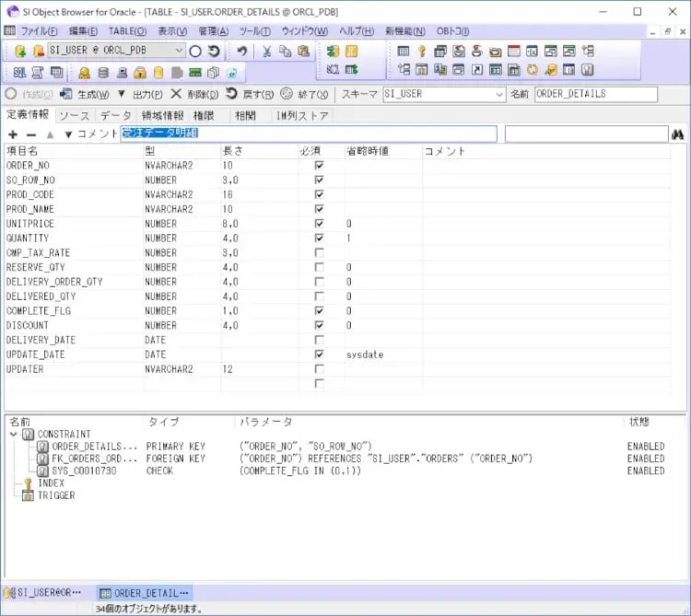Uncheck required checkbox for ORDER_NO row
This screenshot has width=691, height=616.
coord(319,166)
